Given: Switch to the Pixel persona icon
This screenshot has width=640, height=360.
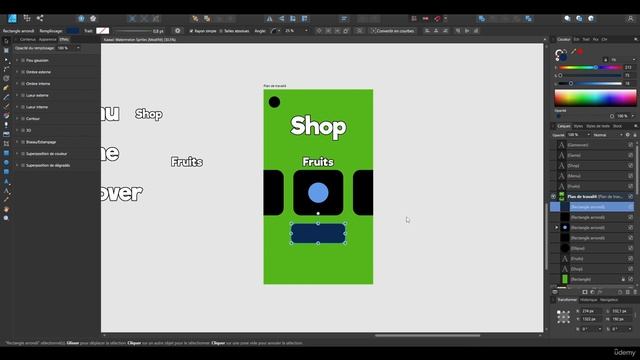Looking at the screenshot, I should point(27,18).
